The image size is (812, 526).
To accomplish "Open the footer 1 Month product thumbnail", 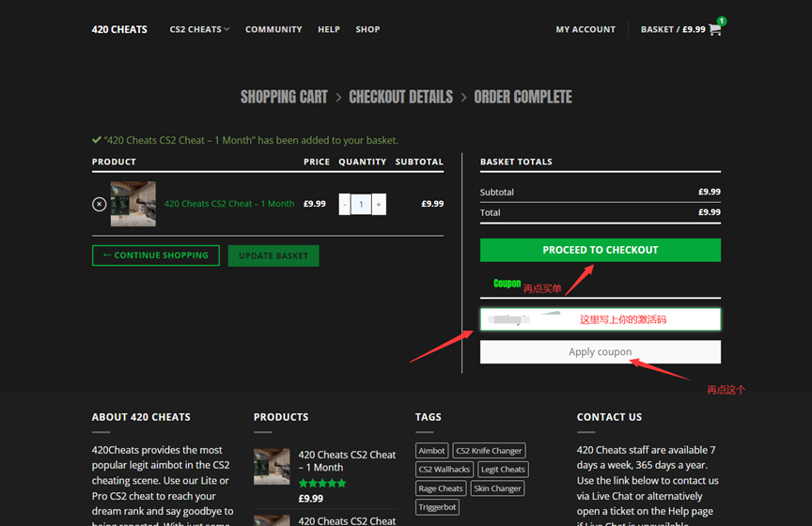I will pyautogui.click(x=271, y=466).
